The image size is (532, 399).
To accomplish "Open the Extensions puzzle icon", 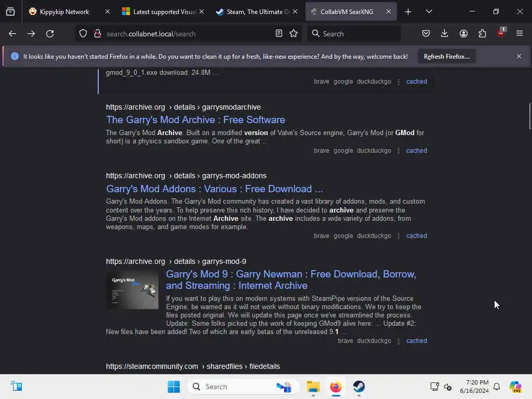I will tap(482, 33).
